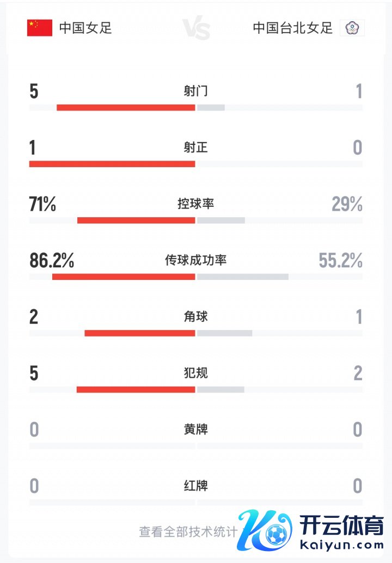Click the red 71% possession bar
The height and width of the screenshot is (563, 392).
tap(136, 221)
